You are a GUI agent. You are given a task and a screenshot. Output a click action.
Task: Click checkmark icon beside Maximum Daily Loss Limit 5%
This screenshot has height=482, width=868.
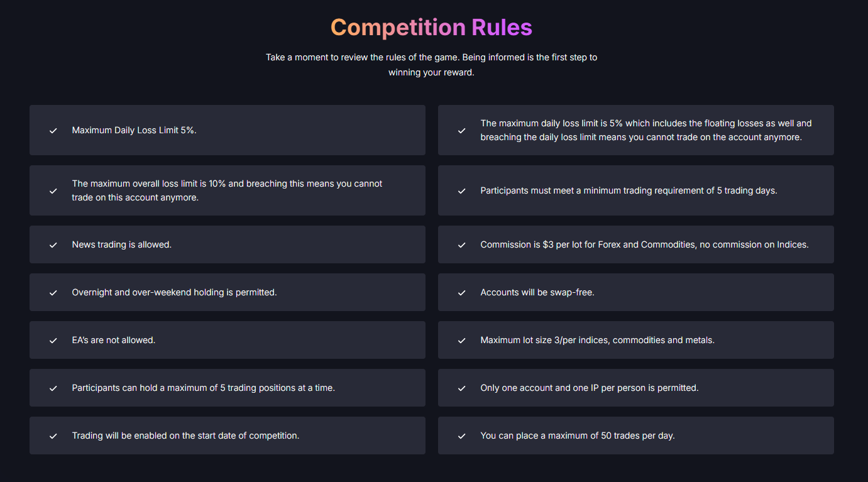tap(53, 131)
